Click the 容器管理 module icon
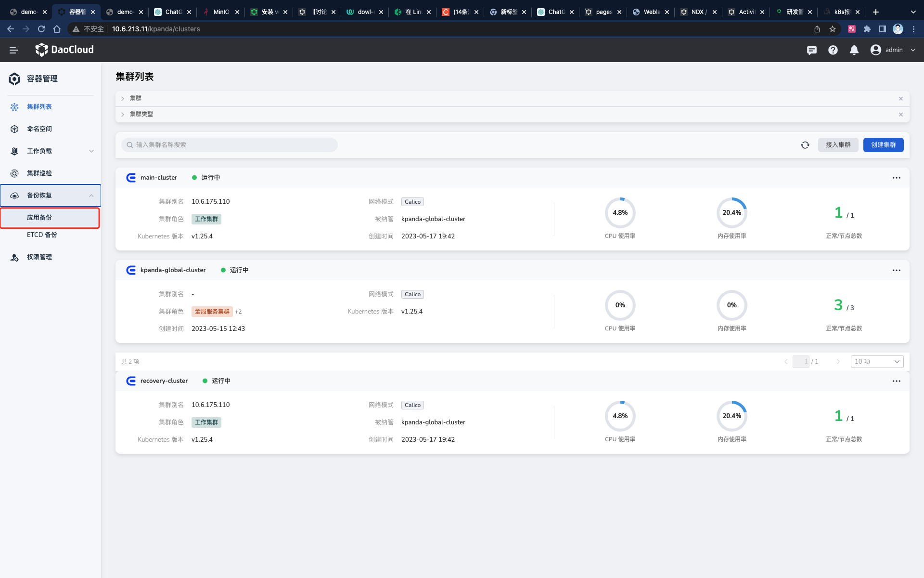 [x=14, y=79]
